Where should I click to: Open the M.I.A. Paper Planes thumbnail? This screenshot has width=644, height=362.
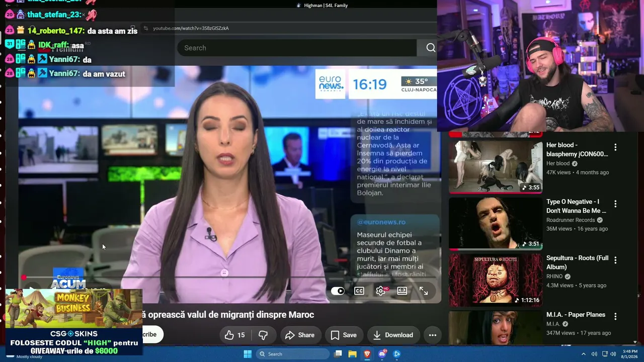click(496, 328)
